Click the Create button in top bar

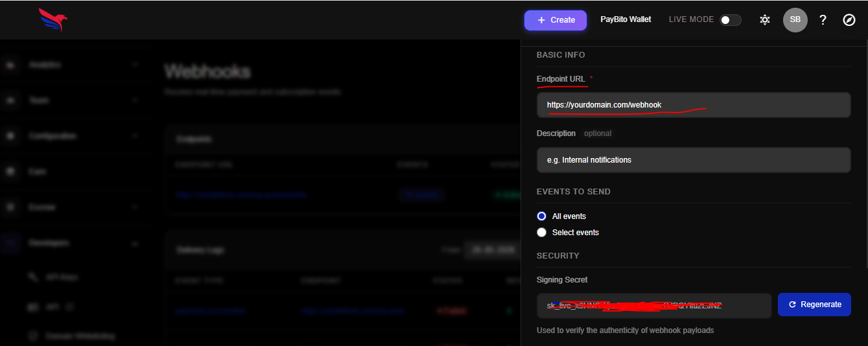[x=556, y=20]
